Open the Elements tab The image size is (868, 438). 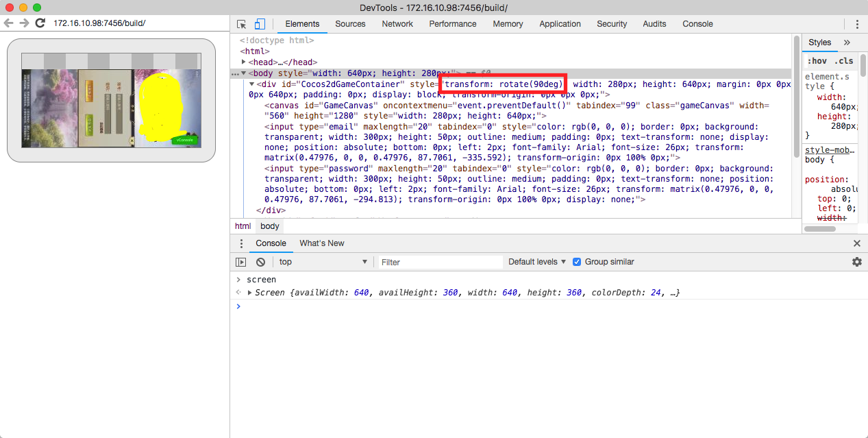point(302,24)
